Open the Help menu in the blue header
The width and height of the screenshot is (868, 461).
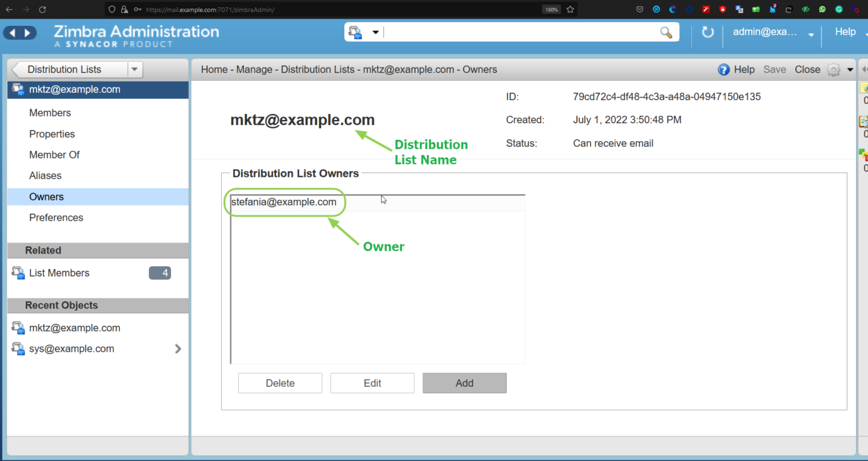(x=845, y=32)
